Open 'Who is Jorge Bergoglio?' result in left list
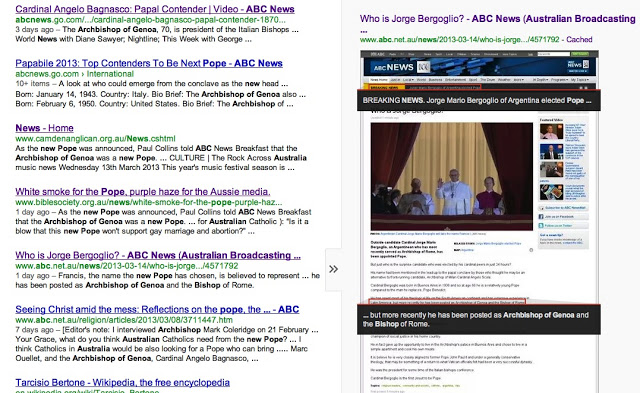The width and height of the screenshot is (640, 393). 158,255
